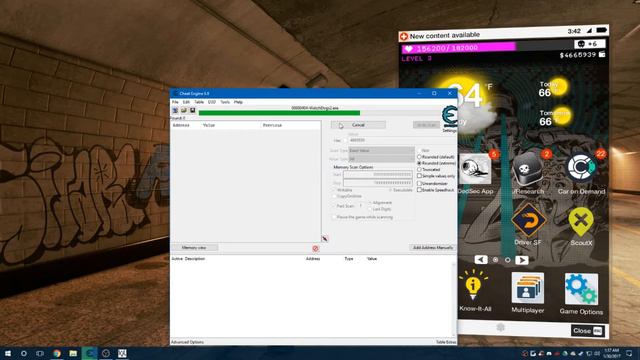Click the Cortana search circle on taskbar

[x=24, y=353]
